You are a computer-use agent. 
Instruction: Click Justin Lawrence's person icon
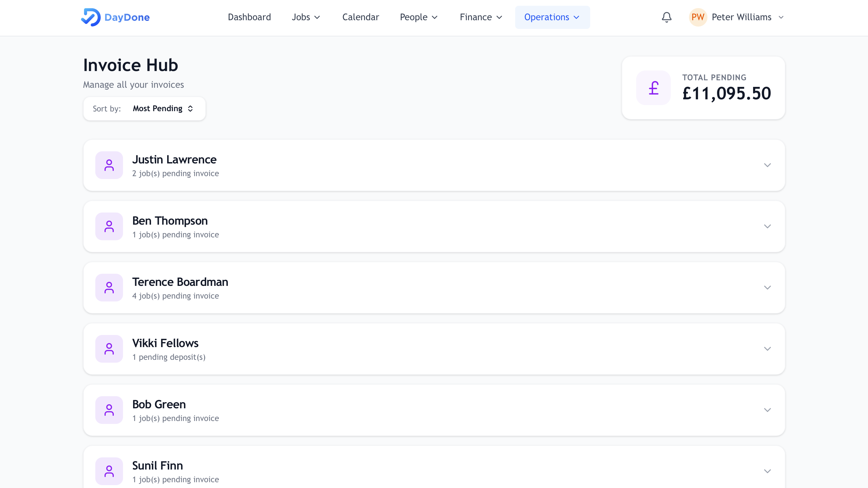tap(109, 165)
